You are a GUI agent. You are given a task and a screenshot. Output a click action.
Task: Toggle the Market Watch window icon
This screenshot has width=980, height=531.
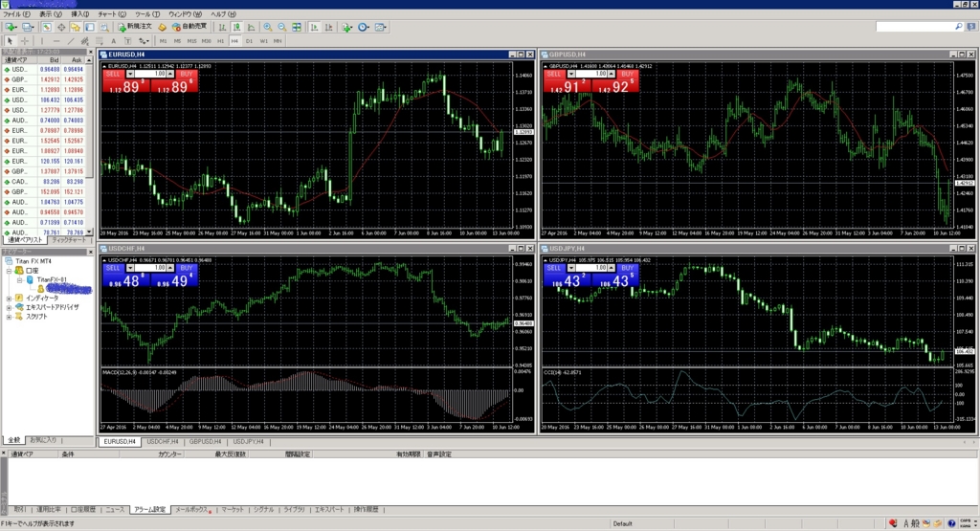pos(46,27)
